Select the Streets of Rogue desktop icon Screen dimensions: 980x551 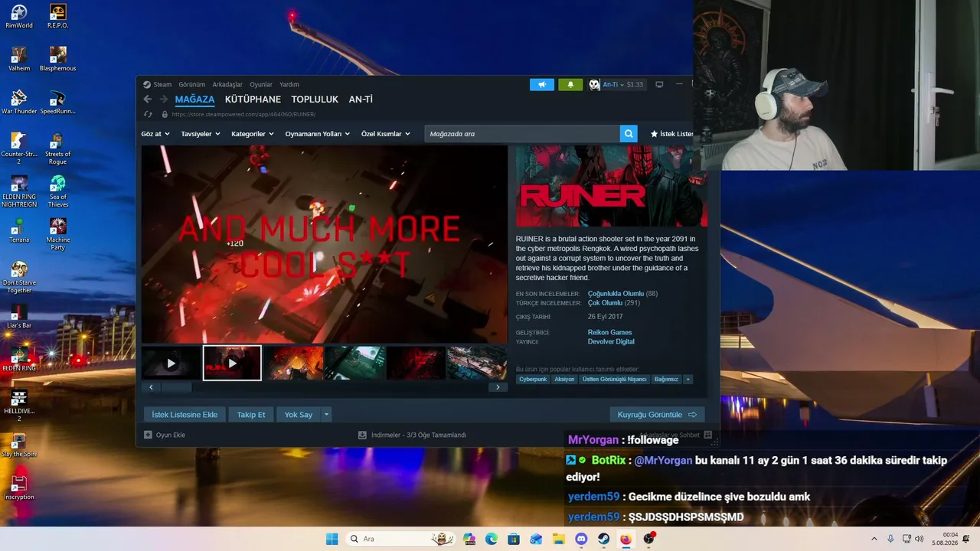coord(57,148)
